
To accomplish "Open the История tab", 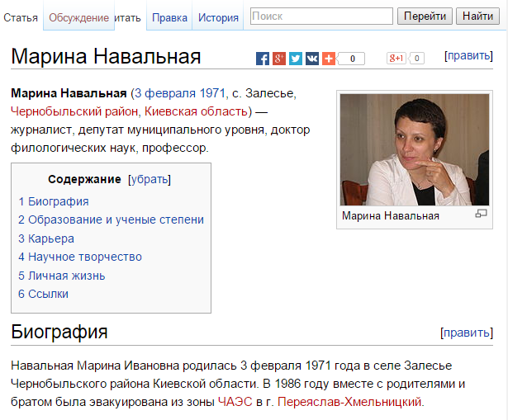I will pyautogui.click(x=218, y=17).
